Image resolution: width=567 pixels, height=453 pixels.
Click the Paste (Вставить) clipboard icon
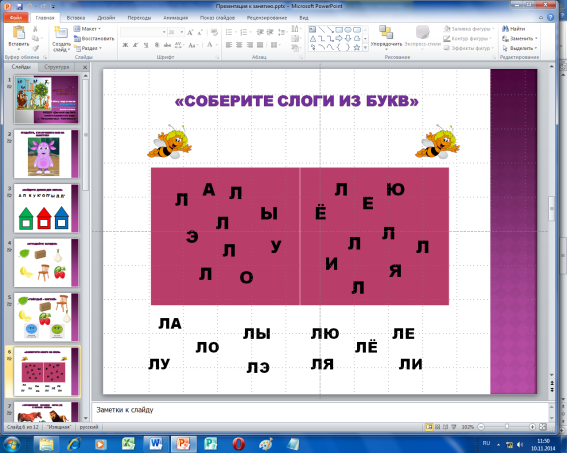pos(18,32)
